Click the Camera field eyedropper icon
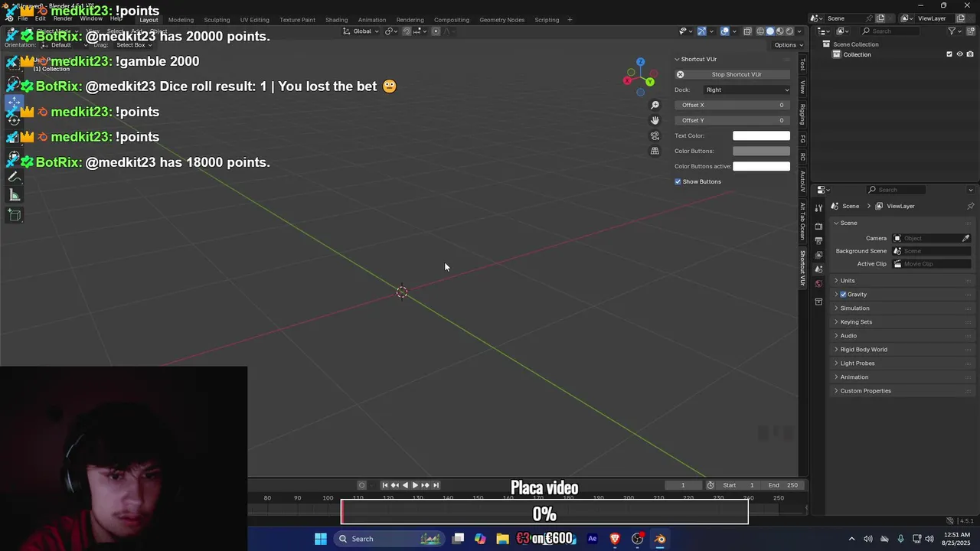980x551 pixels. click(966, 238)
